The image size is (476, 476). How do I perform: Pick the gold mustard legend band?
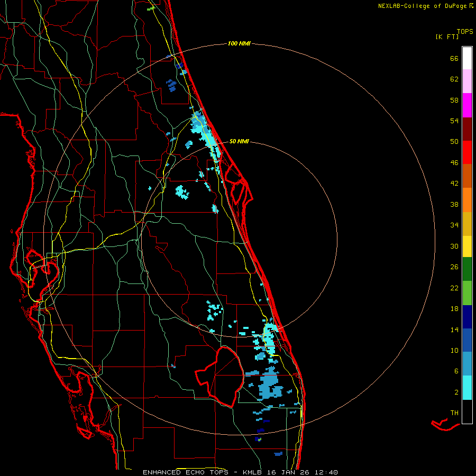[467, 224]
